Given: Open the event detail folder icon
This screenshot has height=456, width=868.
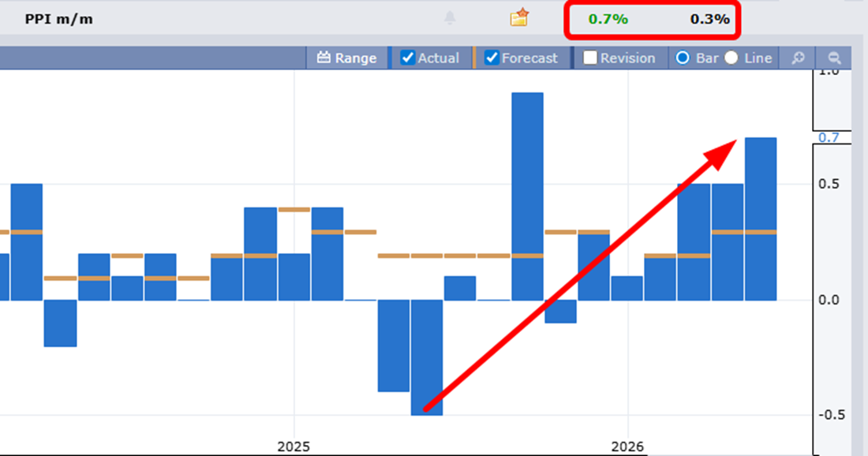Looking at the screenshot, I should tap(518, 18).
